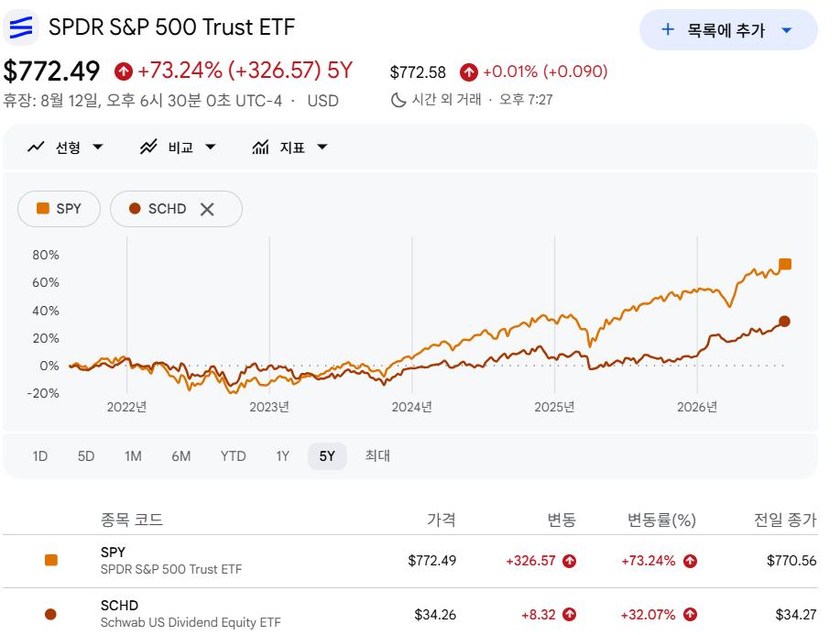Click the after-hours moon icon
The image size is (840, 635).
[x=398, y=100]
